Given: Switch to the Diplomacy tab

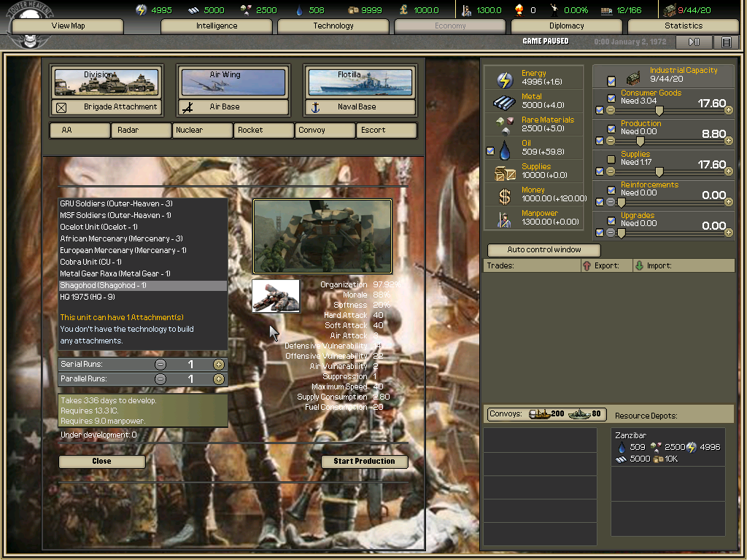Looking at the screenshot, I should [566, 26].
